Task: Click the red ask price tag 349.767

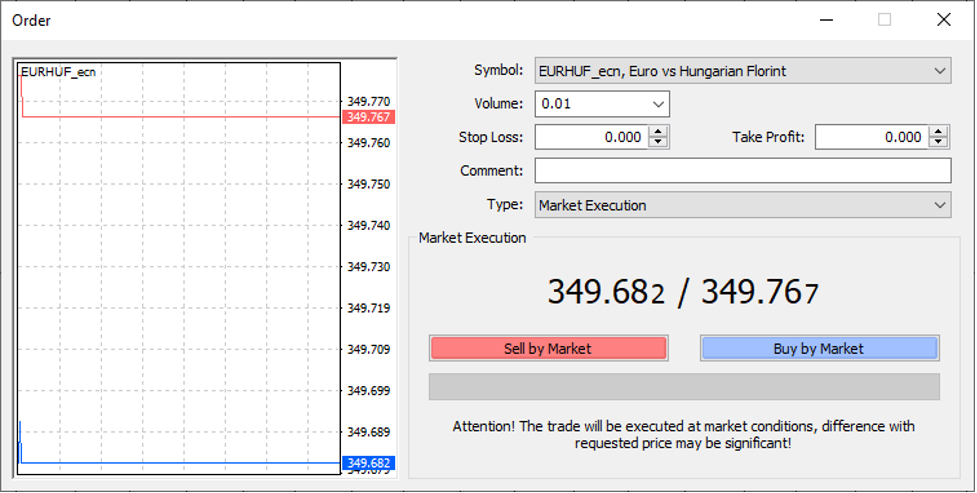Action: 368,117
